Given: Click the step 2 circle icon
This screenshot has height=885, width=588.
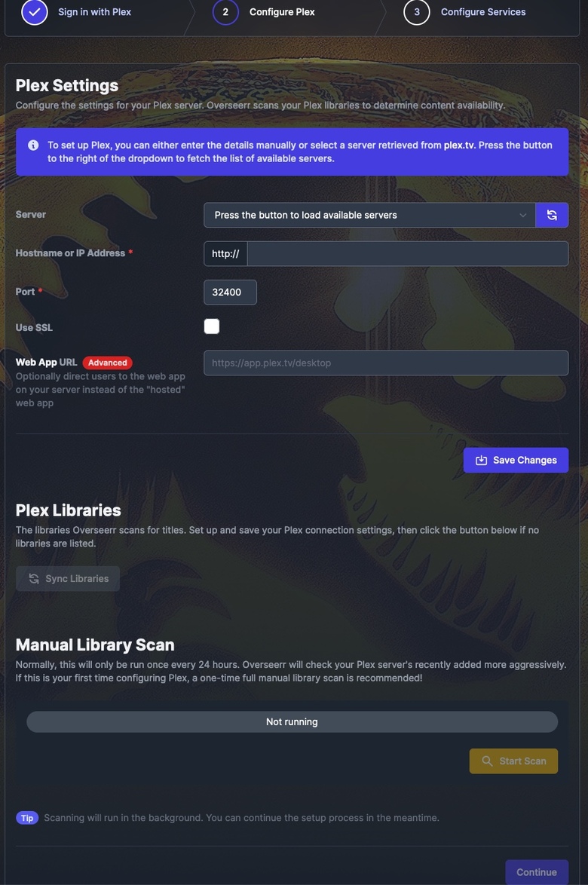Looking at the screenshot, I should pyautogui.click(x=225, y=12).
